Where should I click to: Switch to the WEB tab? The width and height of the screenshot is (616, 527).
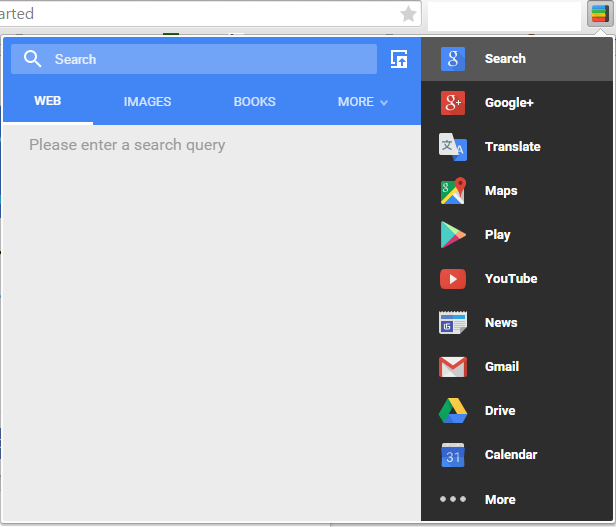pyautogui.click(x=48, y=101)
